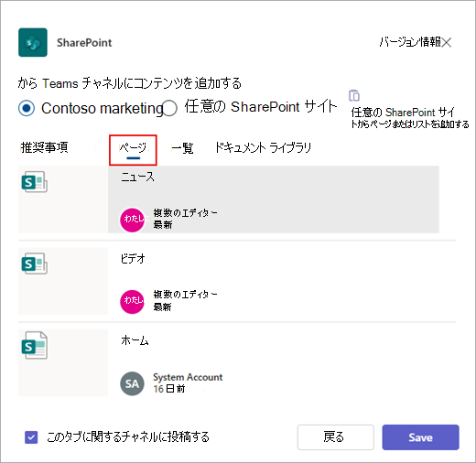This screenshot has width=476, height=463.
Task: Switch to the 推奨事項 tab
Action: click(x=44, y=147)
